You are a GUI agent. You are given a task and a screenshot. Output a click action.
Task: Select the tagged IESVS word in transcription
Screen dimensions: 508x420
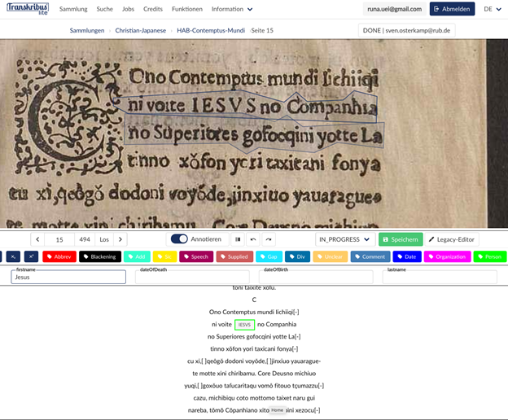click(x=244, y=325)
